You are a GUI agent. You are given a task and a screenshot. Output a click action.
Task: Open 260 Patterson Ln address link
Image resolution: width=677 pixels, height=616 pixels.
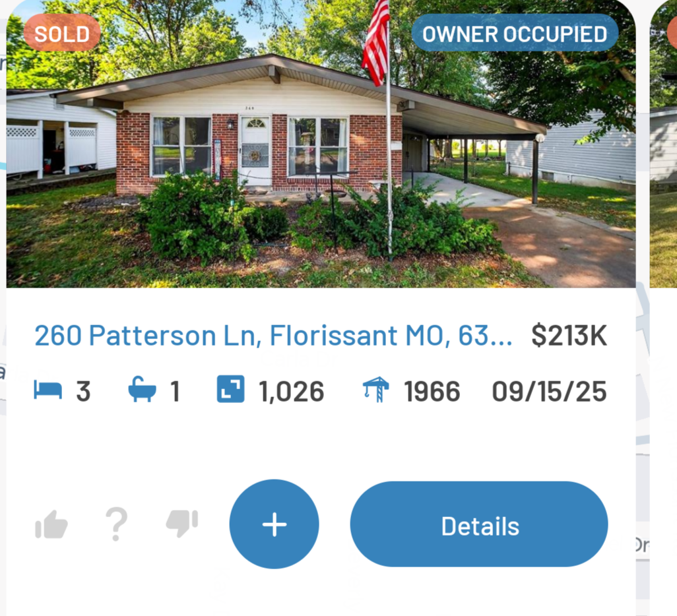pos(273,336)
